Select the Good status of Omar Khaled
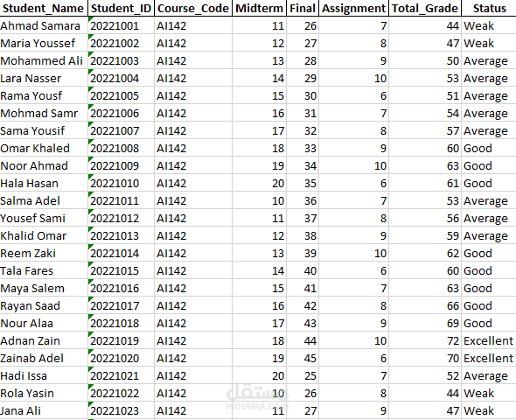The height and width of the screenshot is (420, 516). 489,148
